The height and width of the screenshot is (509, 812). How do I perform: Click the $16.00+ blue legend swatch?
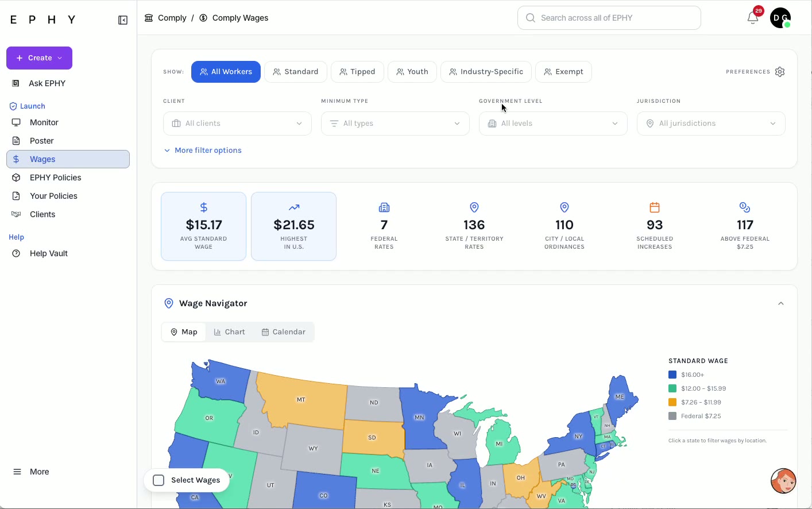coord(672,375)
